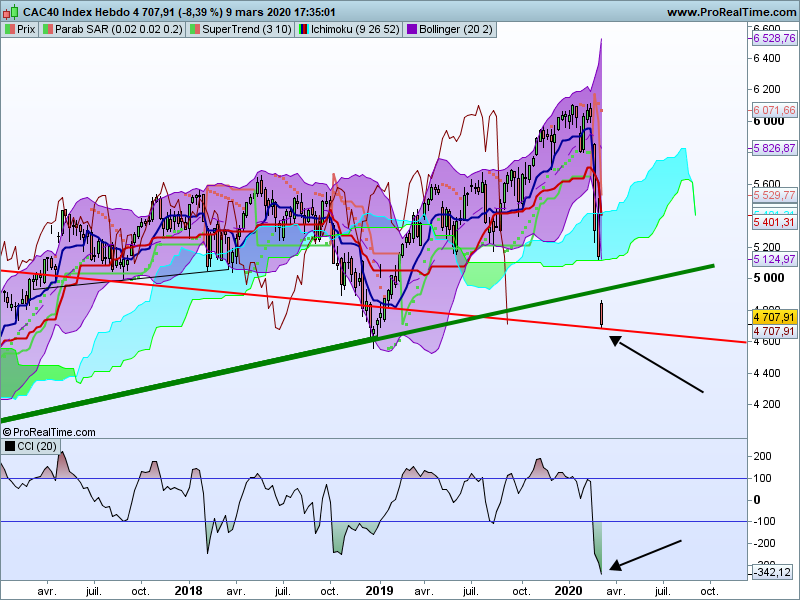The width and height of the screenshot is (800, 600).
Task: Select the 5 826,87 price label
Action: [x=774, y=148]
